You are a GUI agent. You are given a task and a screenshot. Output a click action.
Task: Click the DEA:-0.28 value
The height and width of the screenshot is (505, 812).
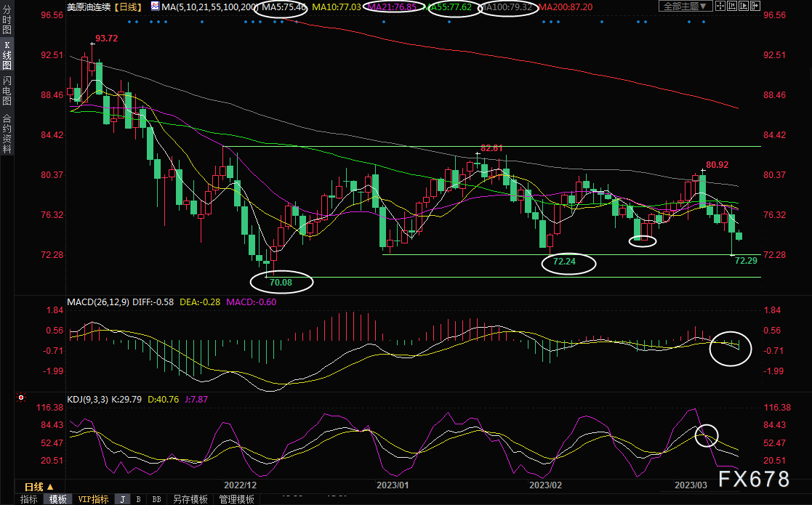click(200, 302)
